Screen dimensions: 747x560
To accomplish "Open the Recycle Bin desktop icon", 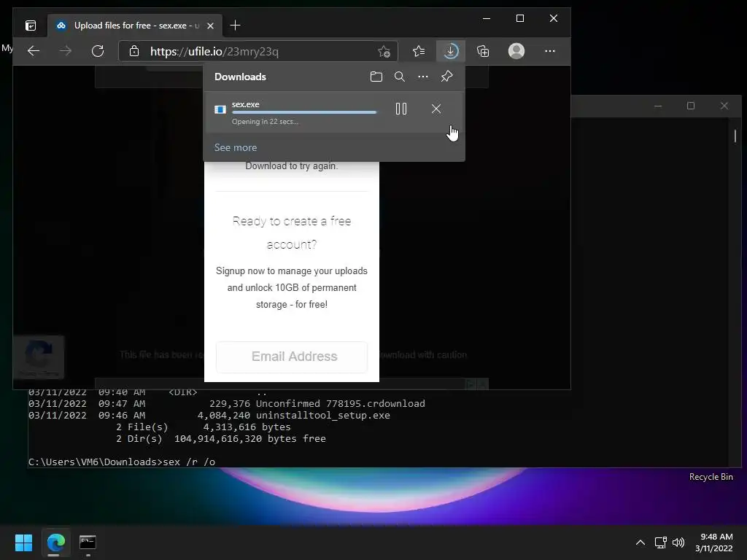I will click(x=711, y=477).
